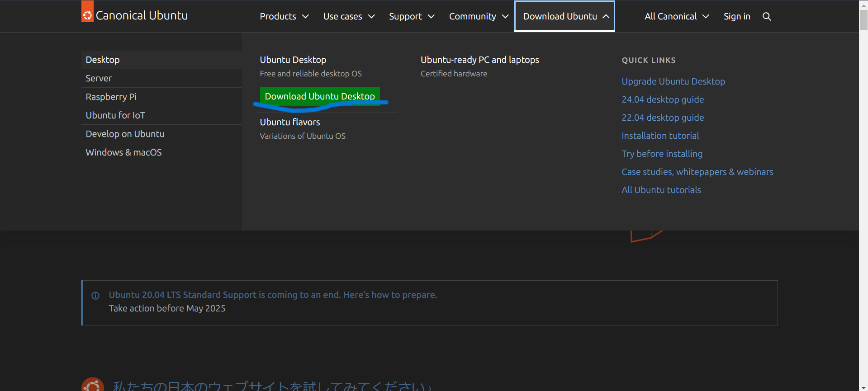The height and width of the screenshot is (391, 868).
Task: Click the green Download Ubuntu Desktop button
Action: pyautogui.click(x=319, y=96)
